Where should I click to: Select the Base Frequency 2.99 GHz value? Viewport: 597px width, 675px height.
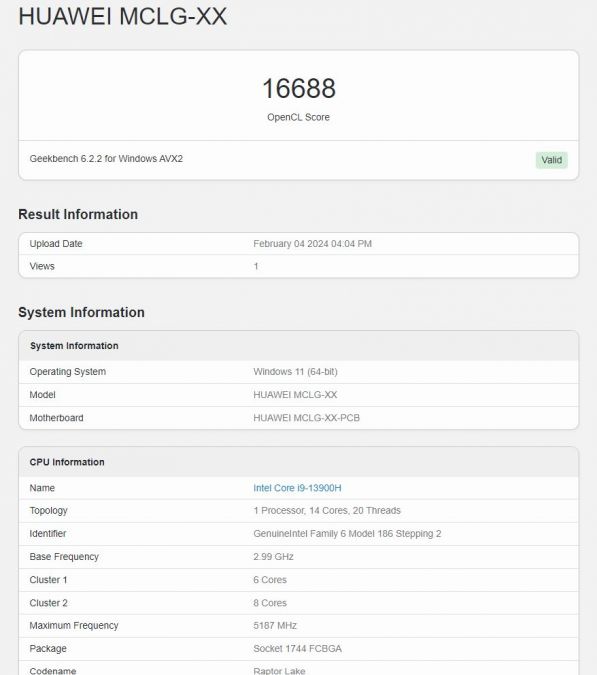pyautogui.click(x=273, y=557)
